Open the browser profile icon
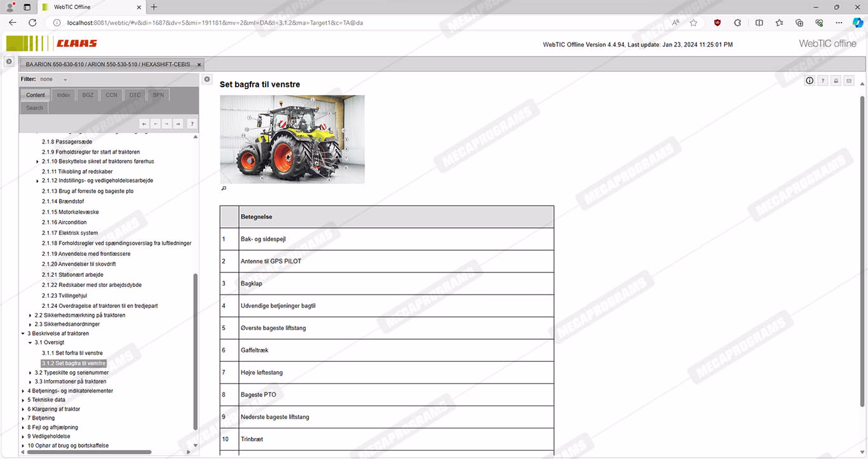This screenshot has height=459, width=868. pyautogui.click(x=10, y=7)
